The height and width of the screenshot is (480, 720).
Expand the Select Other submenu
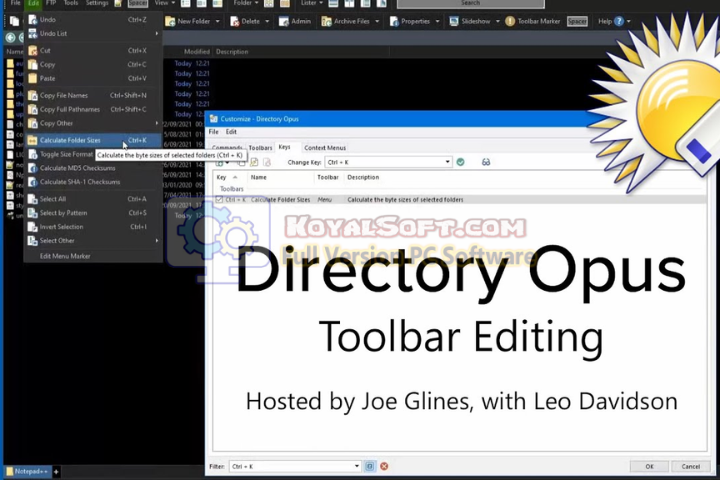point(94,240)
